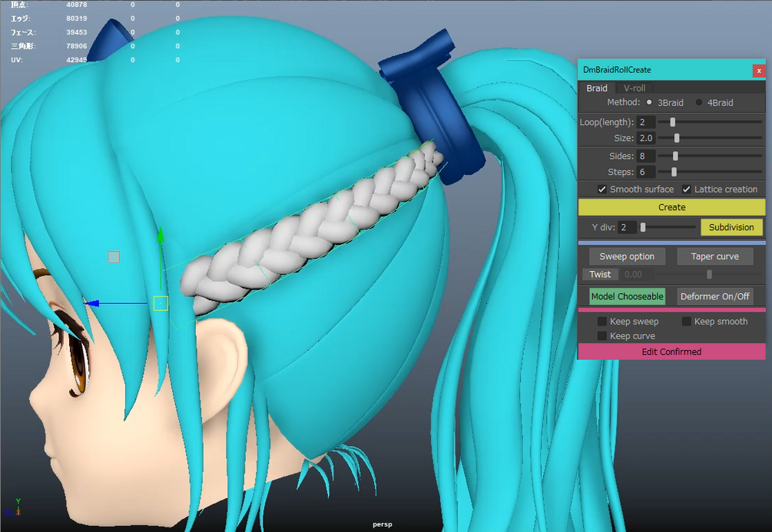Toggle the Smooth surface checkbox
Viewport: 772px width, 532px height.
pos(601,189)
